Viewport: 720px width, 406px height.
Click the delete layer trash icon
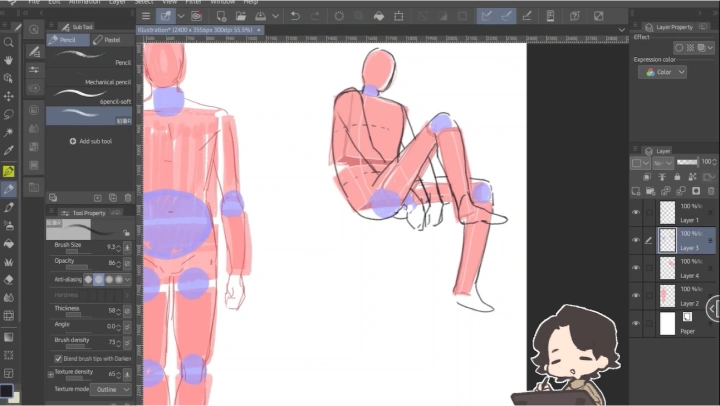click(x=711, y=191)
